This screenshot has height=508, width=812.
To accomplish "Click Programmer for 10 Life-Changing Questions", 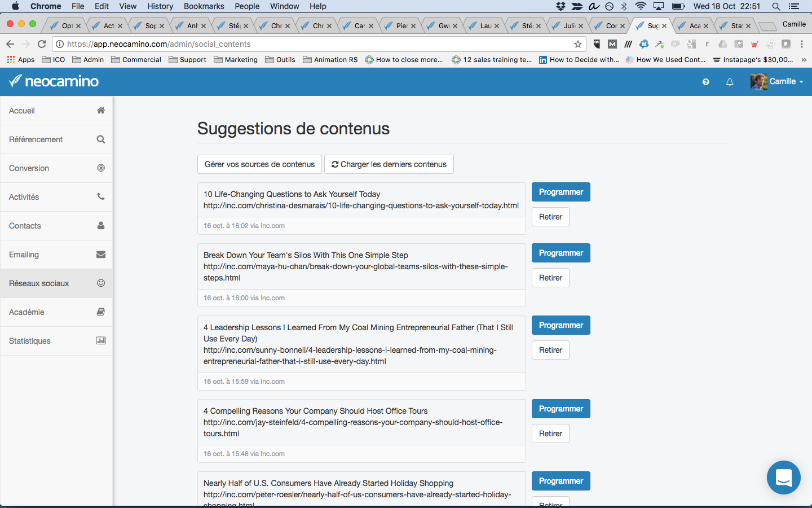I will (561, 192).
